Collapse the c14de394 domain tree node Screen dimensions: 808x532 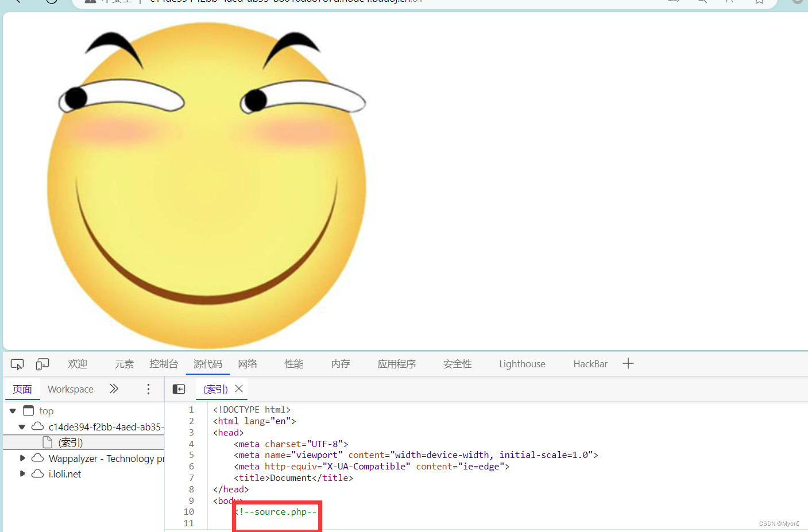point(22,427)
